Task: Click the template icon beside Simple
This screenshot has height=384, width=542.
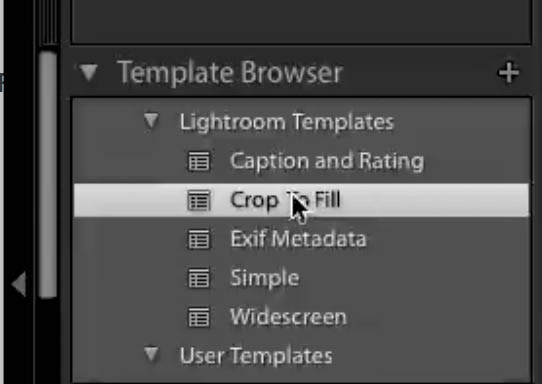Action: click(x=199, y=278)
